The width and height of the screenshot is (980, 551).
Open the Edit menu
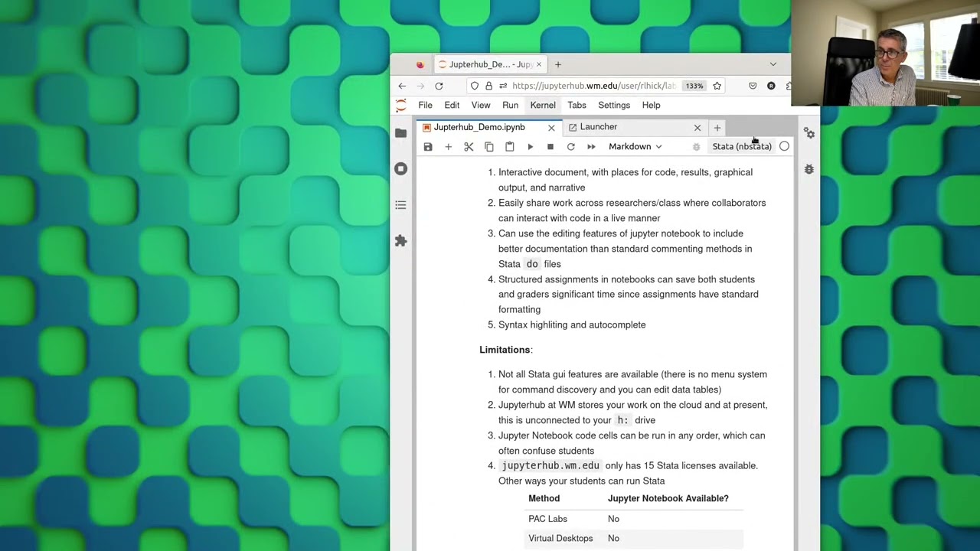[x=452, y=105]
